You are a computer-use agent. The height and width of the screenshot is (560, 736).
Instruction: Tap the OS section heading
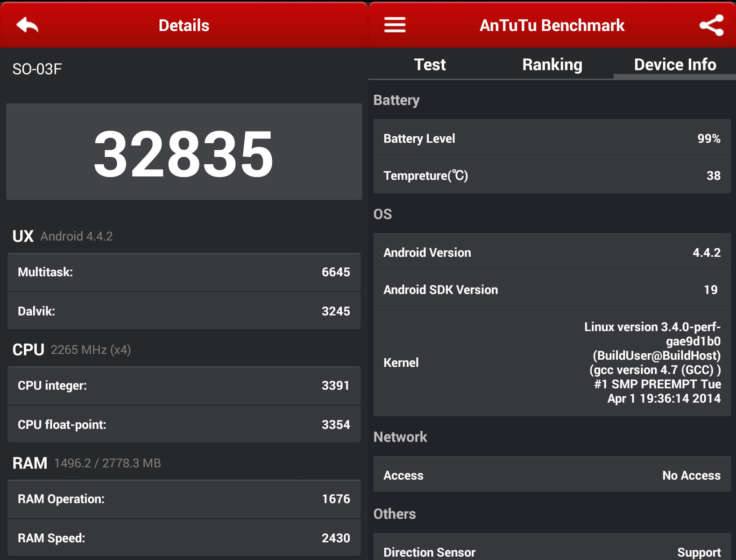tap(382, 214)
